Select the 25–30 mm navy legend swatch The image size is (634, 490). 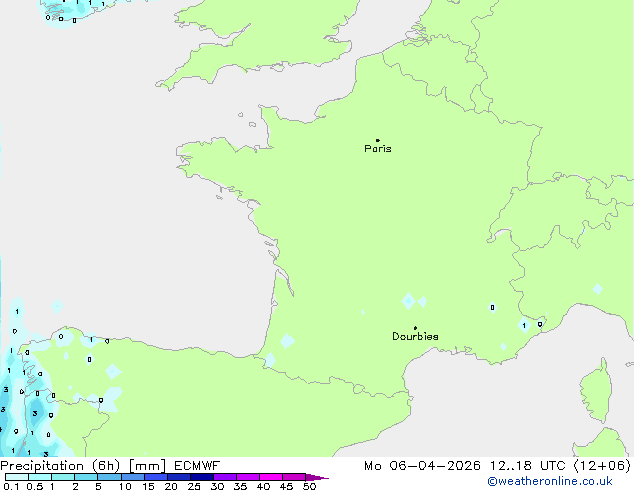[x=201, y=477]
